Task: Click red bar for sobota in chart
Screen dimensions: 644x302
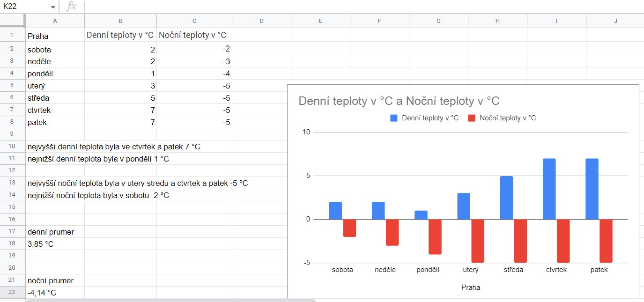Action: [349, 228]
